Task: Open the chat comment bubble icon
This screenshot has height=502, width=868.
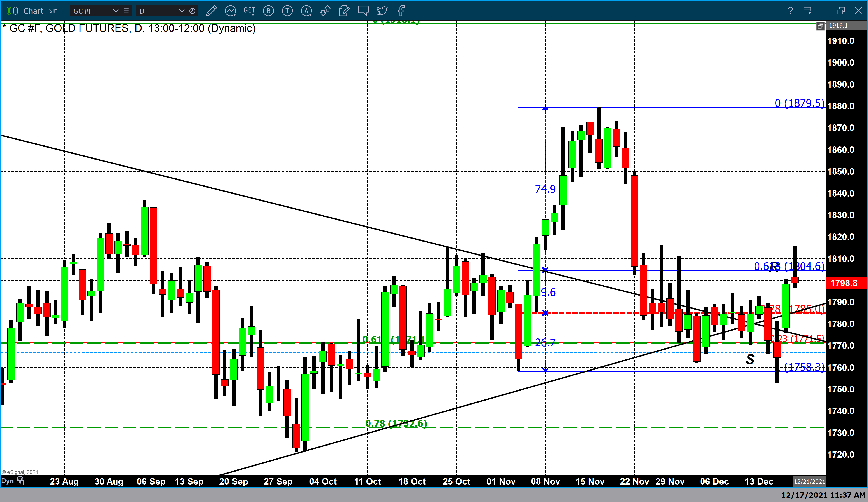Action: click(x=363, y=10)
